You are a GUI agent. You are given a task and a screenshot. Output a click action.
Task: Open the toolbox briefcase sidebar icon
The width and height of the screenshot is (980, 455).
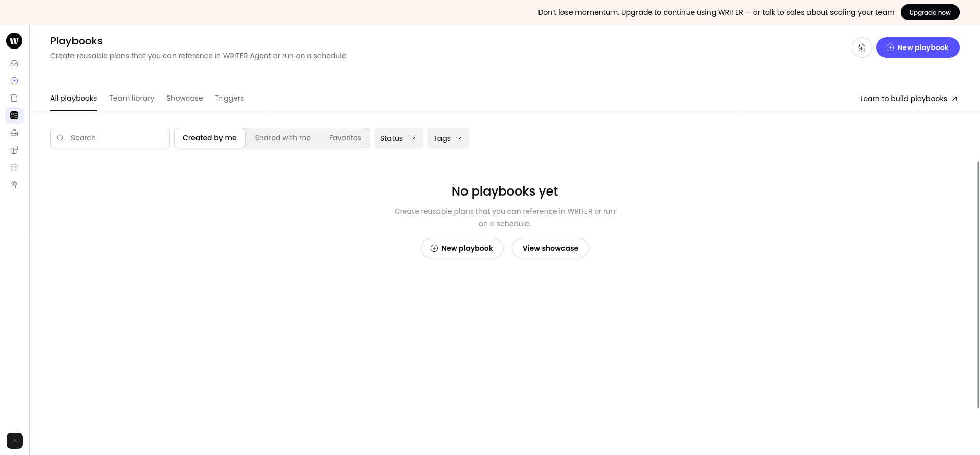coord(14,133)
